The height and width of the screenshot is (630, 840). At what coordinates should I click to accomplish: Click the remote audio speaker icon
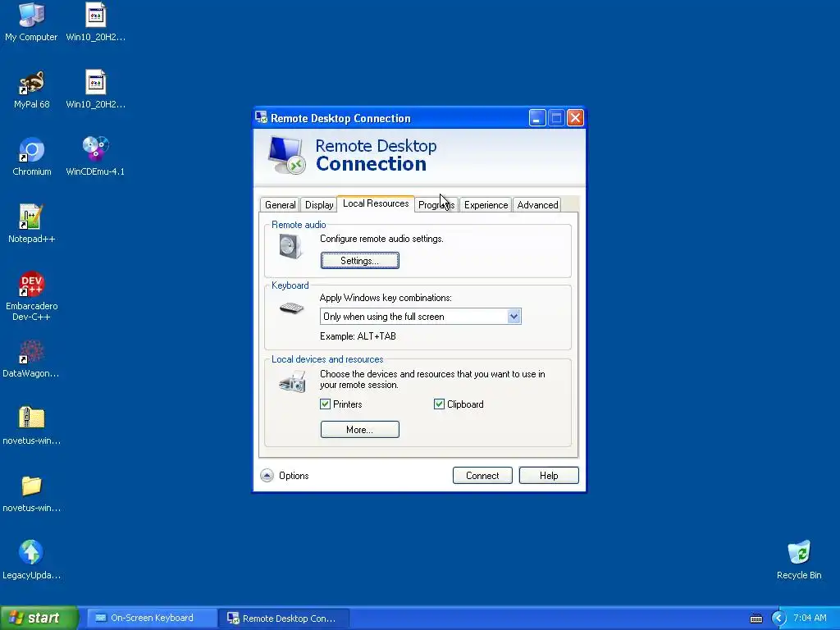coord(291,246)
